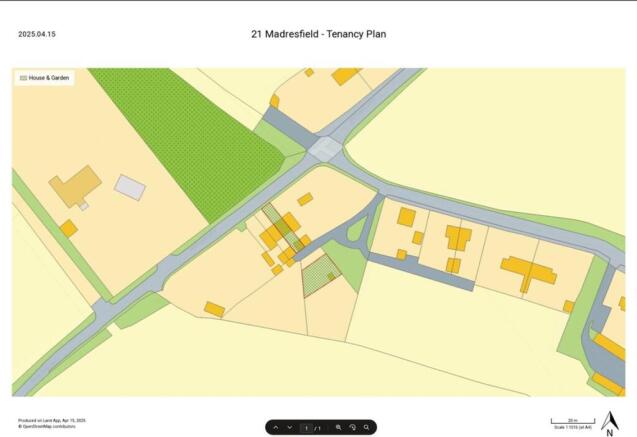Click the hatched garden plot on map
The height and width of the screenshot is (437, 637).
(319, 275)
